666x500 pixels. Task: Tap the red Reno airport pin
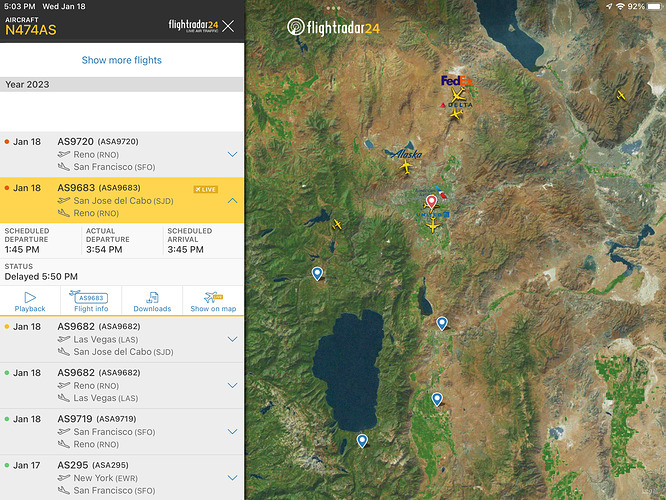[x=432, y=202]
